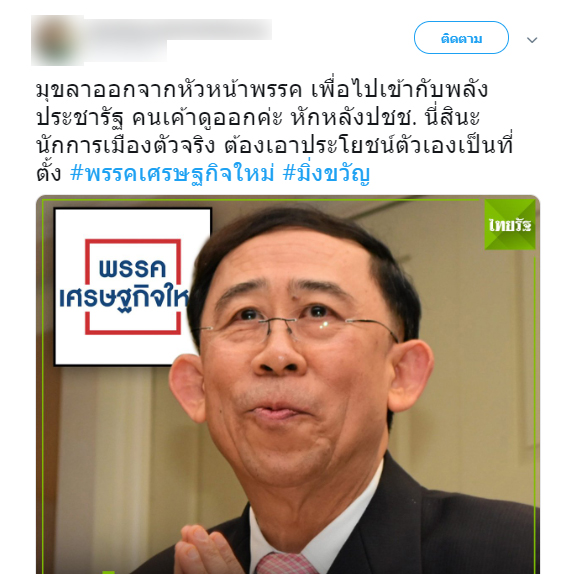Screen dimensions: 573x574
Task: Open hashtag #มิ่งขวัญ
Action: 326,174
